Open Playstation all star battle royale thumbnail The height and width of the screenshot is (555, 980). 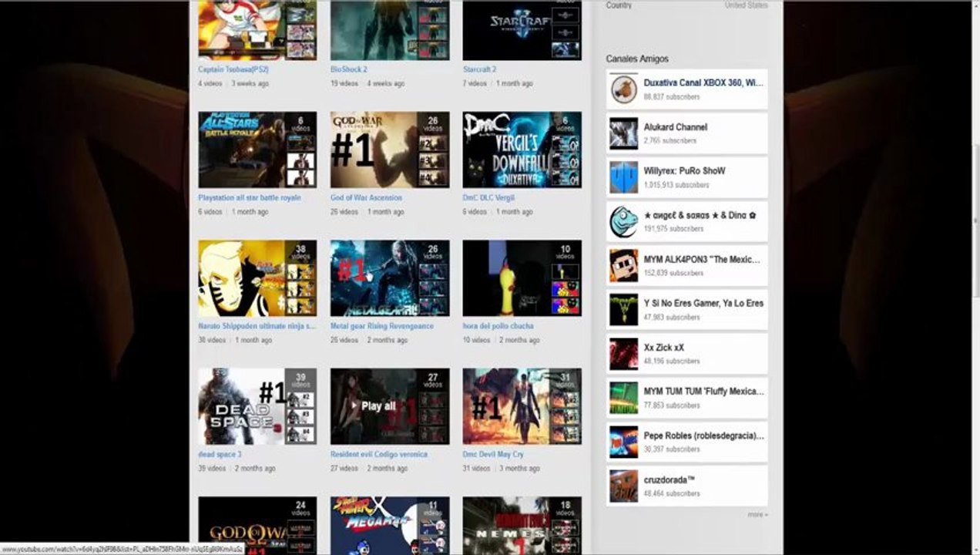tap(257, 150)
